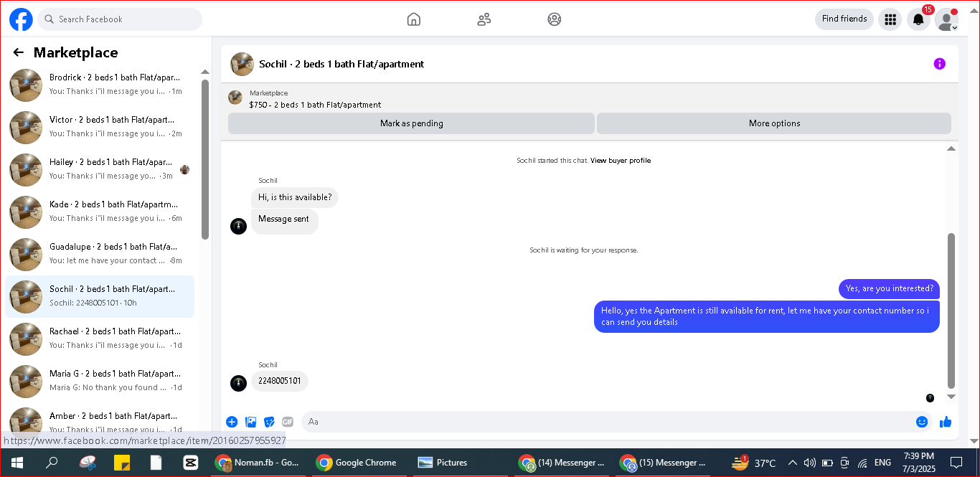Open Snipping Tool in taskbar
Screen dimensions: 980x477
88,463
